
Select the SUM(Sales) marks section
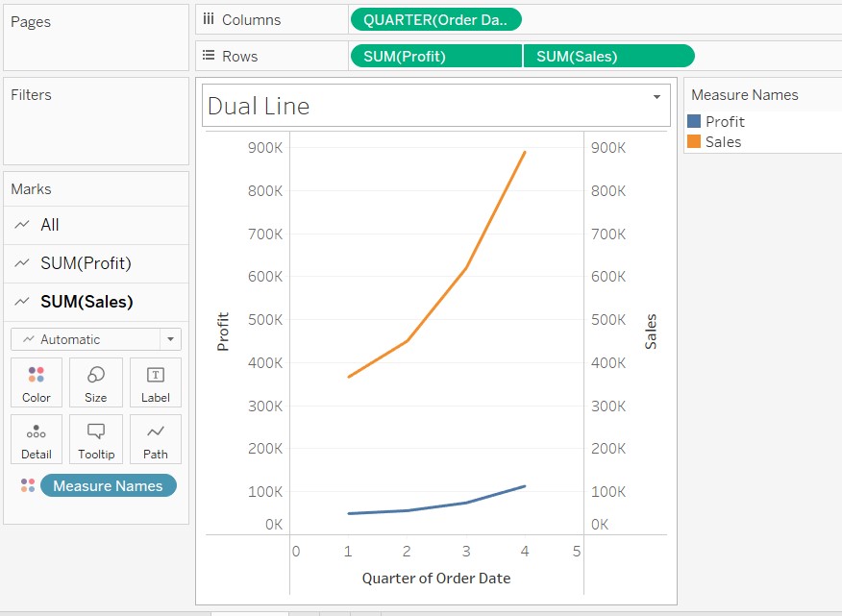87,302
